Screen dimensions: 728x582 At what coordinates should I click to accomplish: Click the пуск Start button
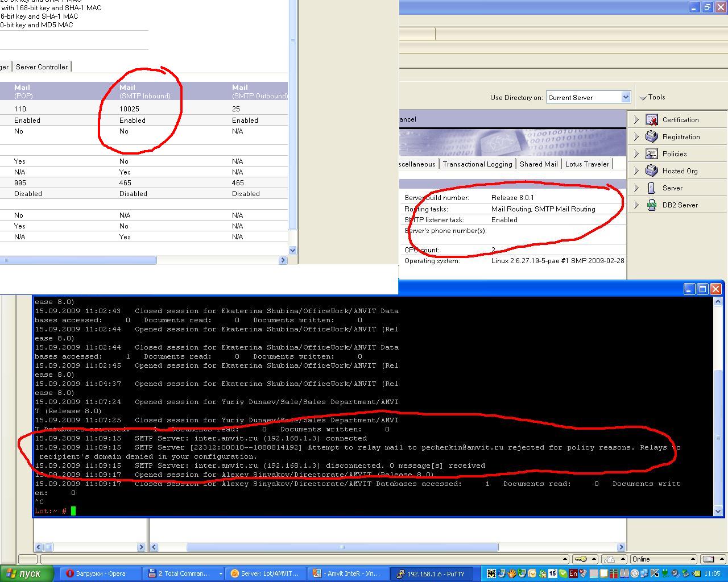pos(27,573)
